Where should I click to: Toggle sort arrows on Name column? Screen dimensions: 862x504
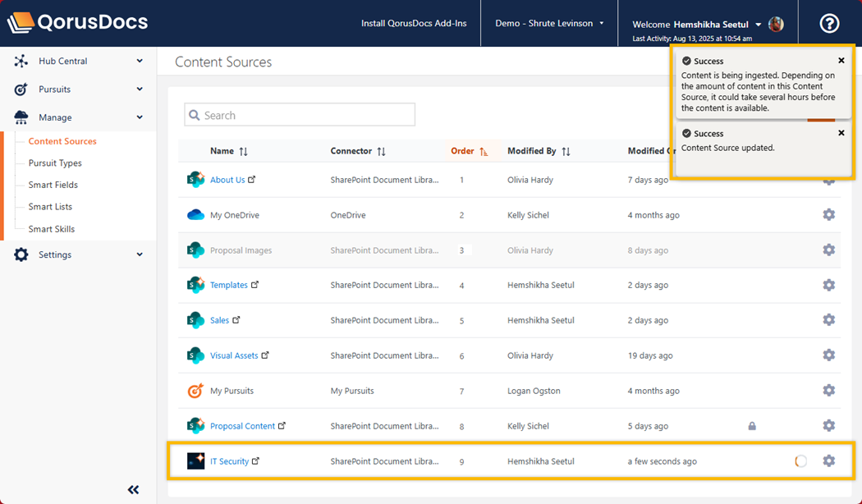coord(243,152)
